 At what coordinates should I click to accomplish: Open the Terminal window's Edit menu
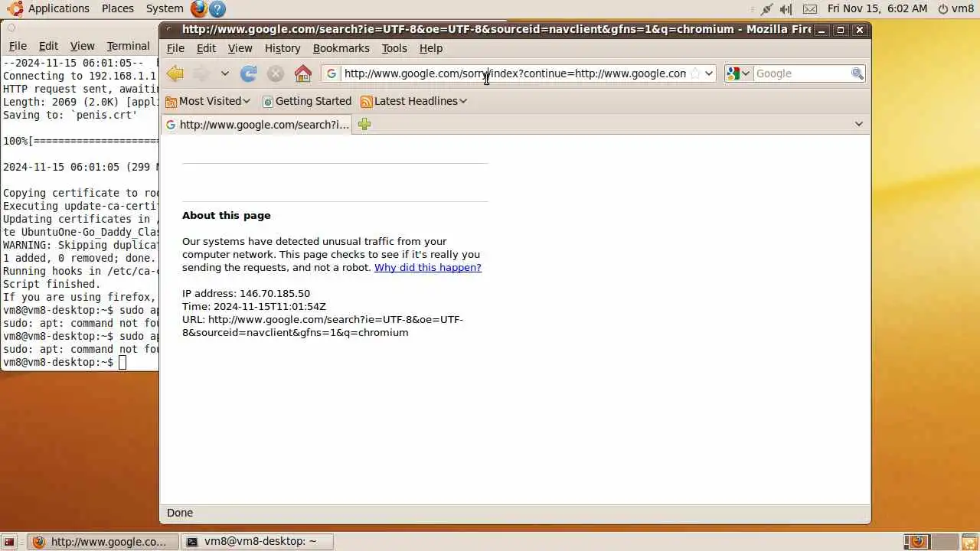click(x=48, y=46)
